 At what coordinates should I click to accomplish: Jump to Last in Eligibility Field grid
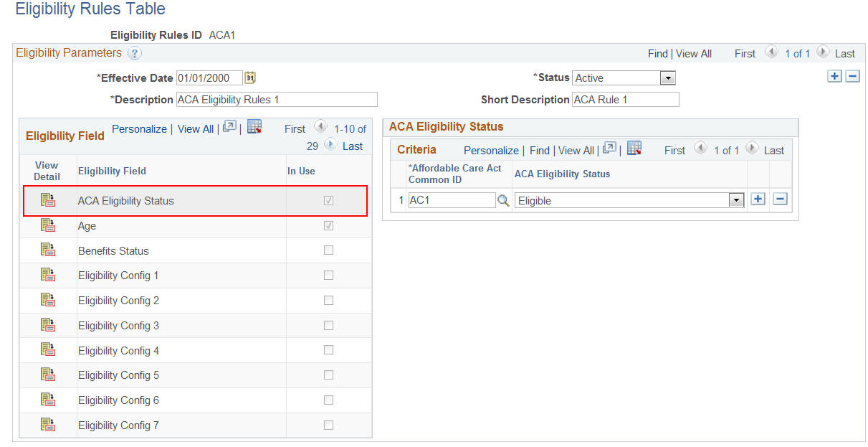353,146
